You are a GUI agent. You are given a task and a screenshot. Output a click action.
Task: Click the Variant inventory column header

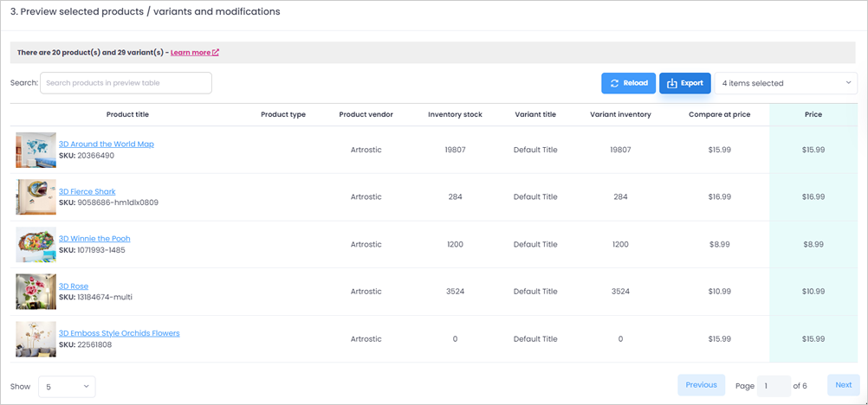pyautogui.click(x=620, y=114)
